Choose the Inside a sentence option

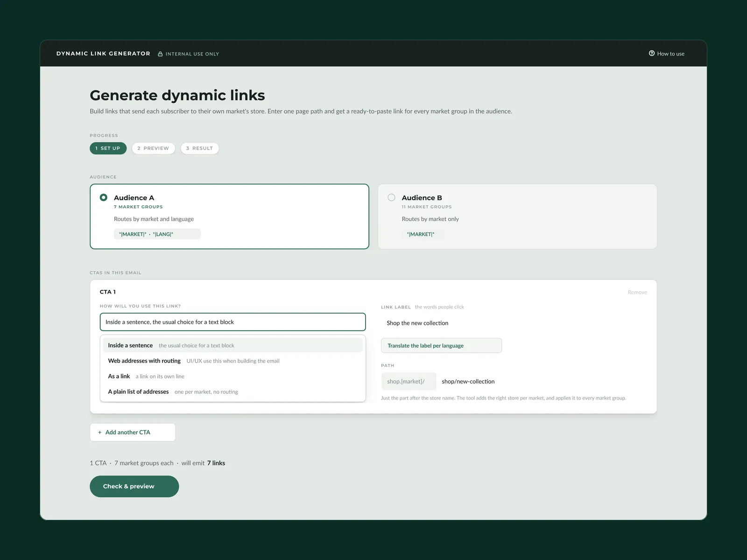233,345
